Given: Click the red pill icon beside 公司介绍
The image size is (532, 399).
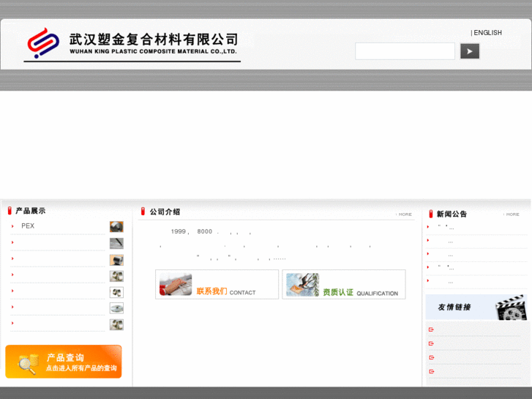Looking at the screenshot, I should click(x=143, y=212).
